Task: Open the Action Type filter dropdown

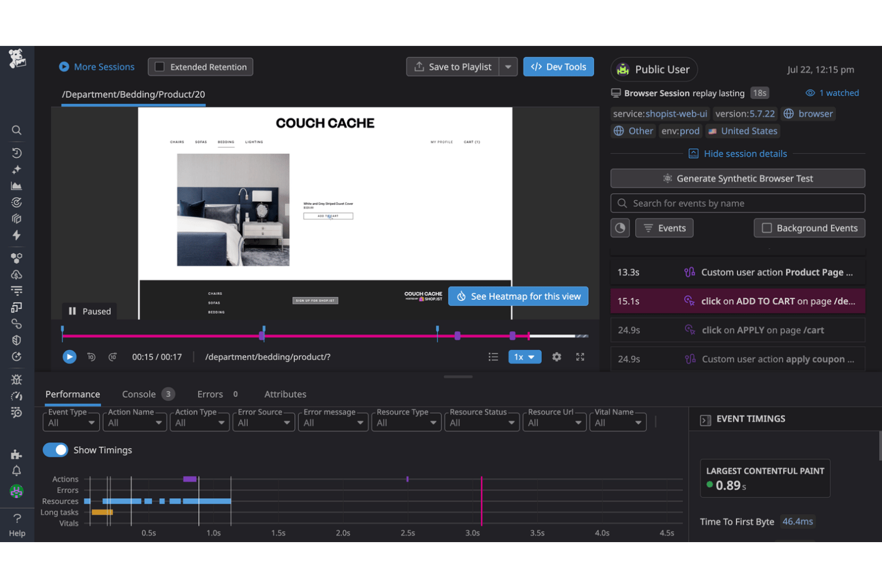Action: tap(200, 422)
